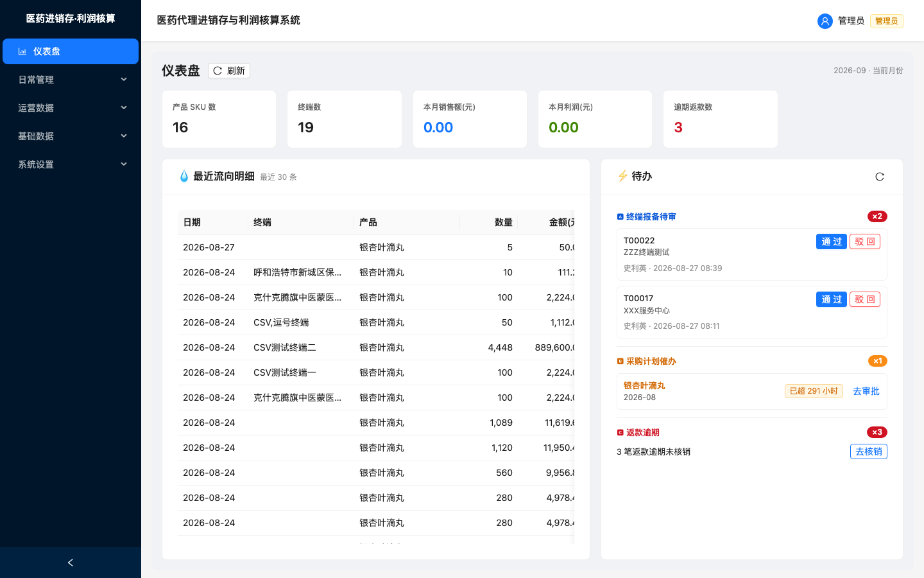Screen dimensions: 924x578
Task: Click the lightning bolt 待办 icon
Action: [622, 177]
